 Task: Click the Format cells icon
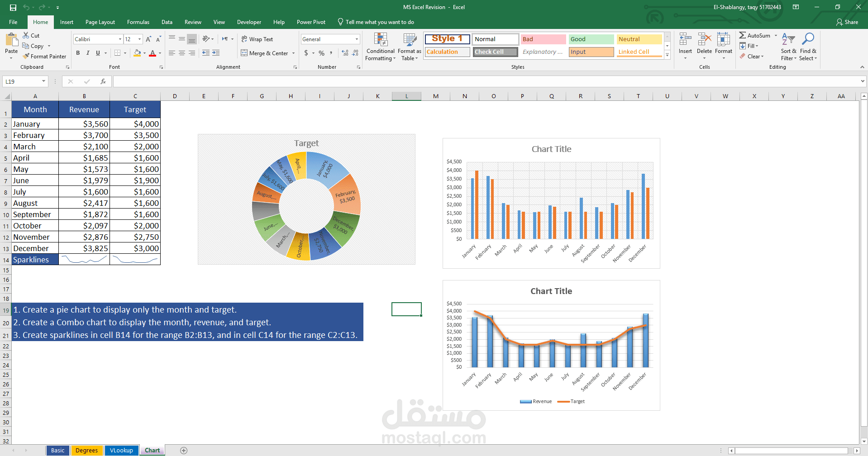[x=723, y=40]
